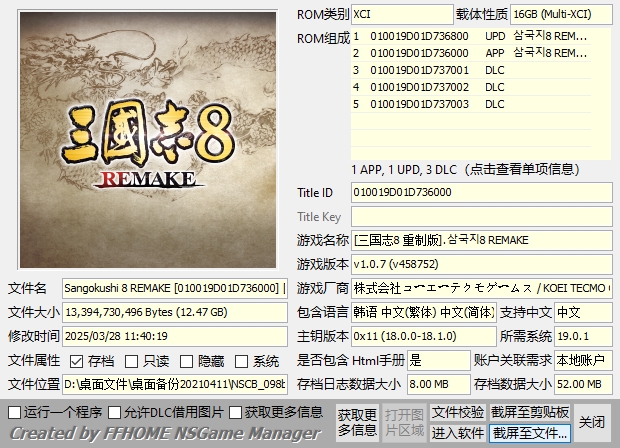The width and height of the screenshot is (620, 448).
Task: Select DLC entry 010019D01D737003 in row 5
Action: click(420, 104)
